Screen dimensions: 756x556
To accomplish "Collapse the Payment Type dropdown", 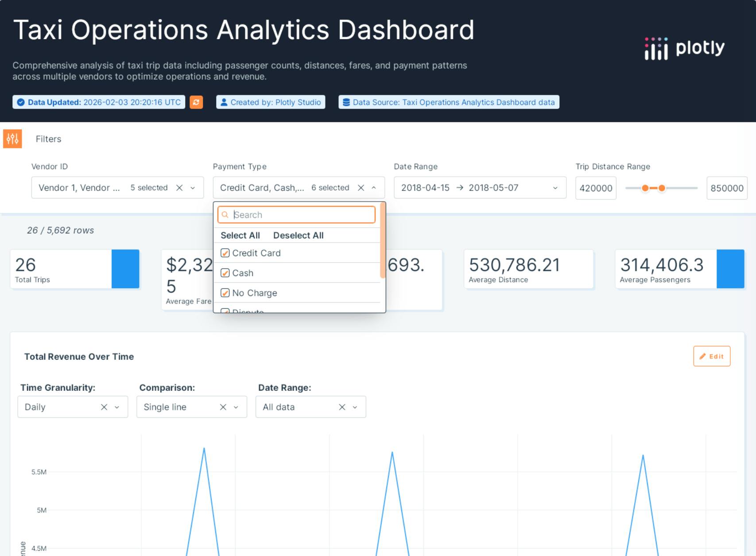I will point(373,187).
